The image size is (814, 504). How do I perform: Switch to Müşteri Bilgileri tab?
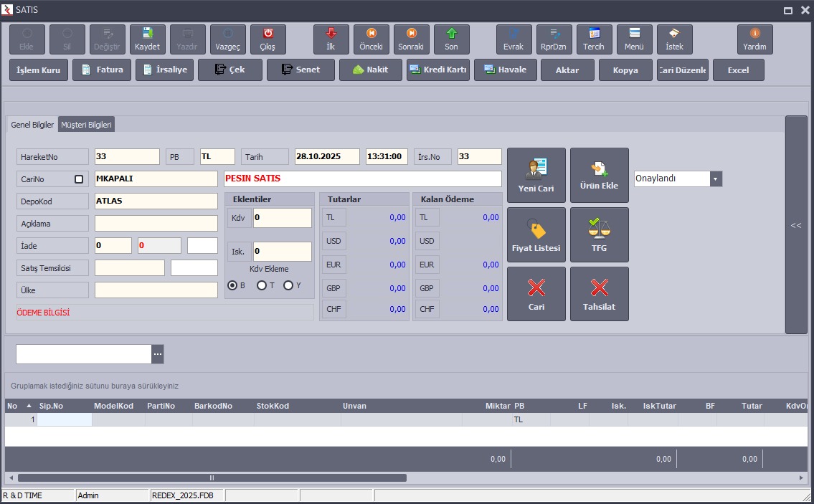click(86, 125)
